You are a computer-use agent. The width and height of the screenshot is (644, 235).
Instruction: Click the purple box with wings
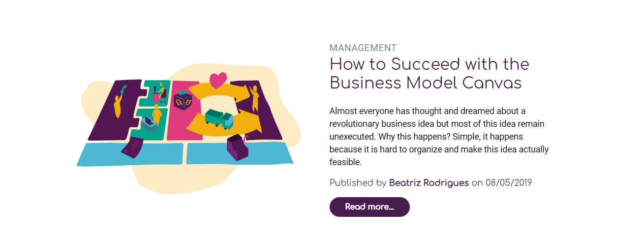coord(182,100)
